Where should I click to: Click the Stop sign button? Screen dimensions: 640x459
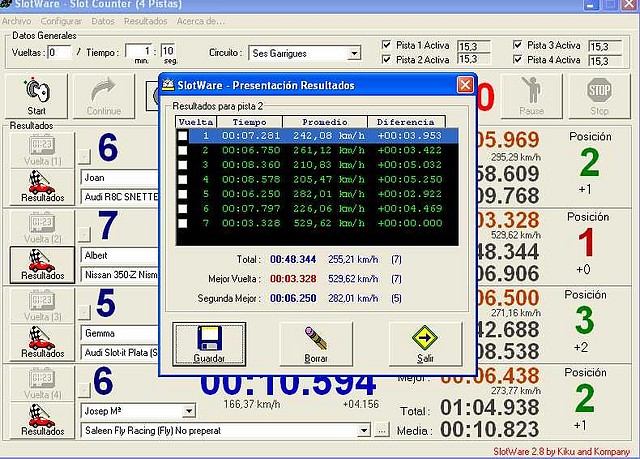pos(599,96)
